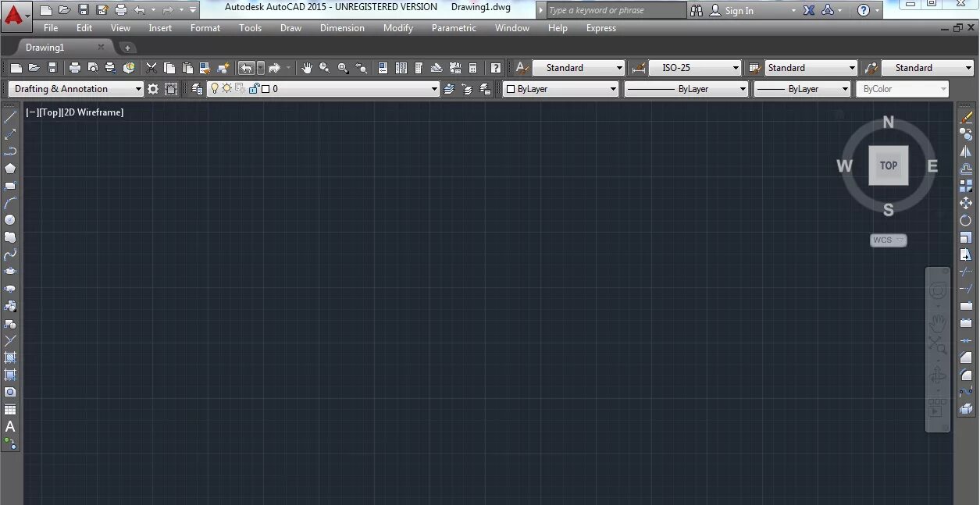This screenshot has width=980, height=505.
Task: Select the Arc tool
Action: coord(10,203)
